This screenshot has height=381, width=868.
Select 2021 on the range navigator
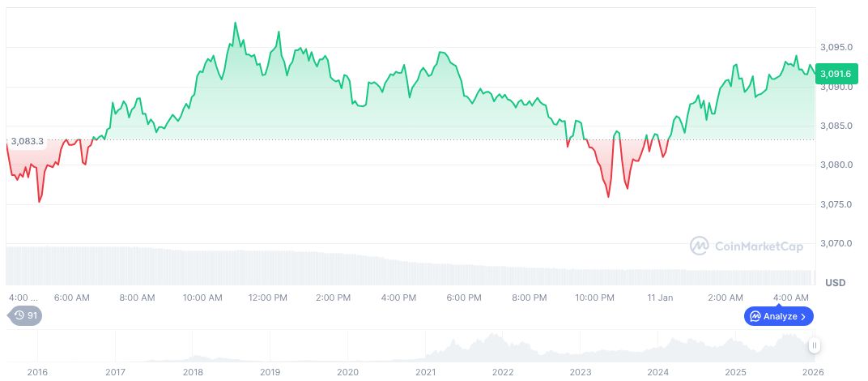[x=425, y=371]
